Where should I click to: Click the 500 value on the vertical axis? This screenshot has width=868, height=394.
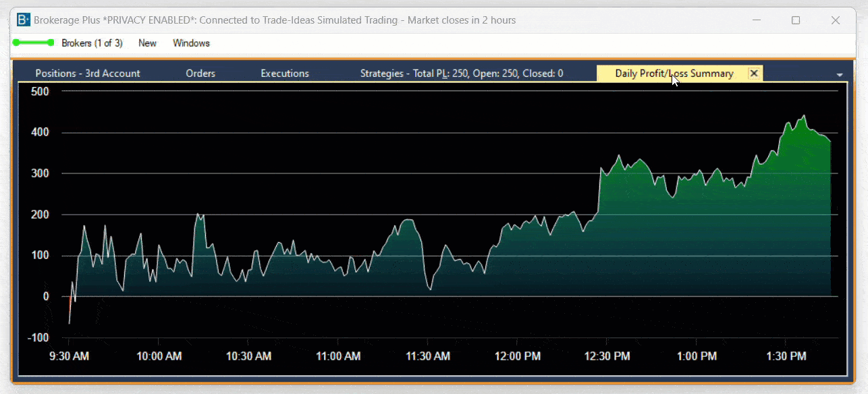coord(40,91)
